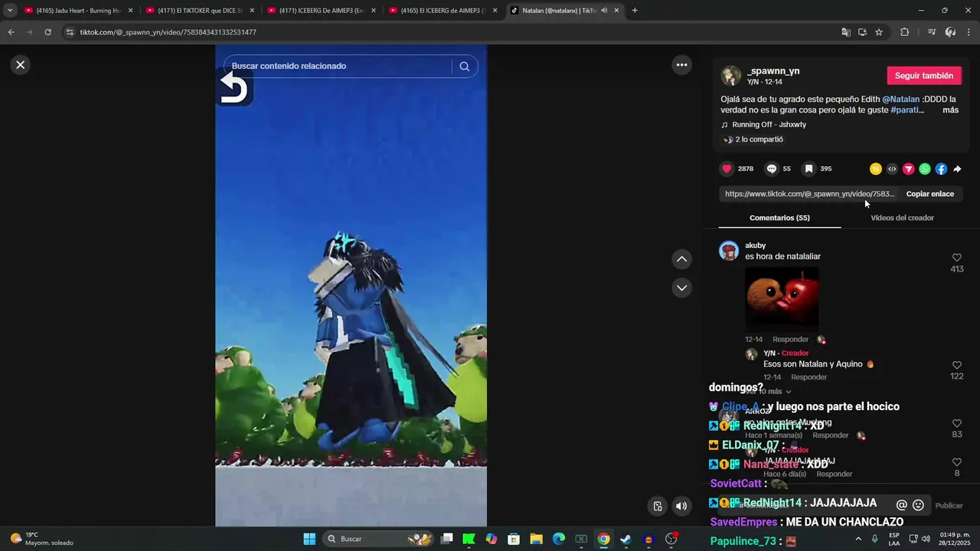
Task: Click the translate page icon
Action: tap(846, 32)
